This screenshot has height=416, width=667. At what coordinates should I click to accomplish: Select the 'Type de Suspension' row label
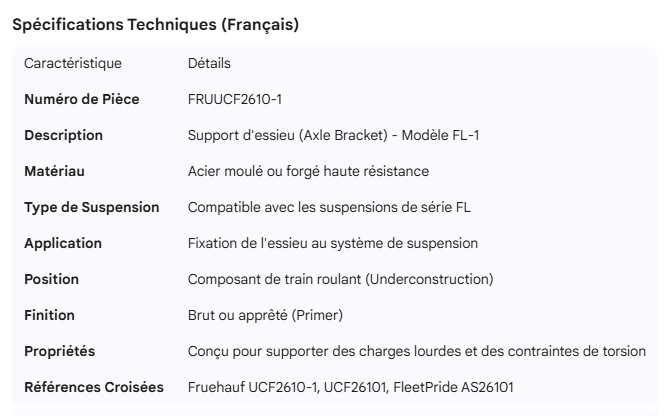(x=91, y=207)
